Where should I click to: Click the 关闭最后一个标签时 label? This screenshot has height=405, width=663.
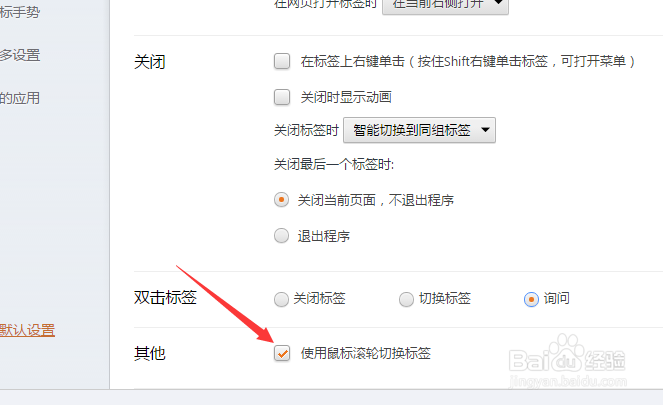(334, 164)
